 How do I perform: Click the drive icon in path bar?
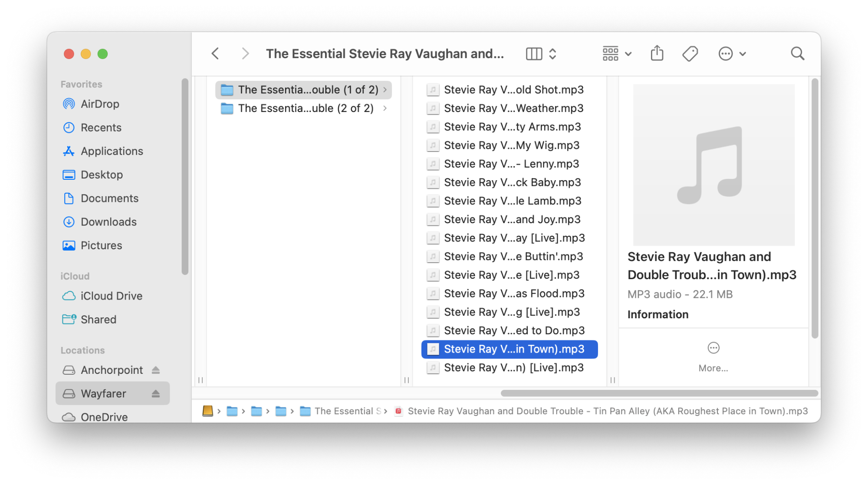(207, 411)
